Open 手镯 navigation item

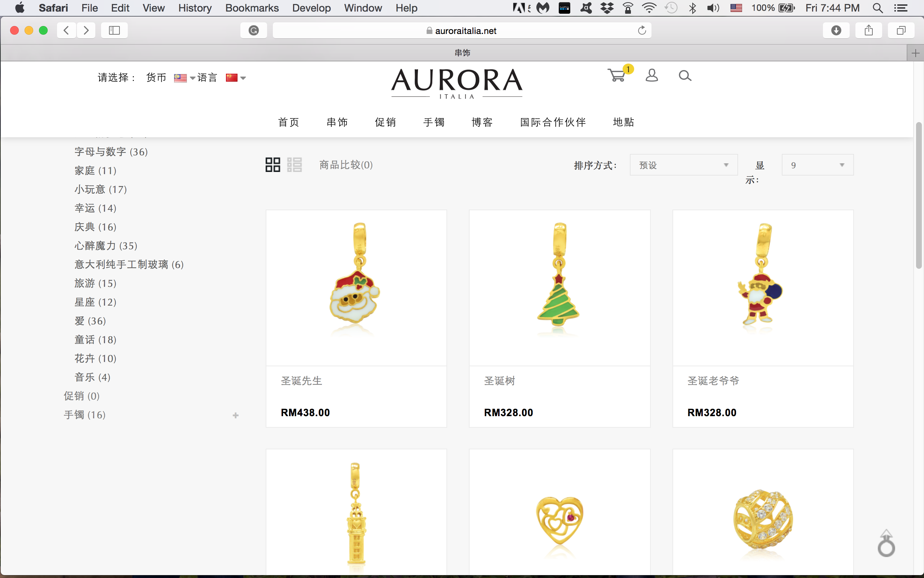(x=434, y=122)
